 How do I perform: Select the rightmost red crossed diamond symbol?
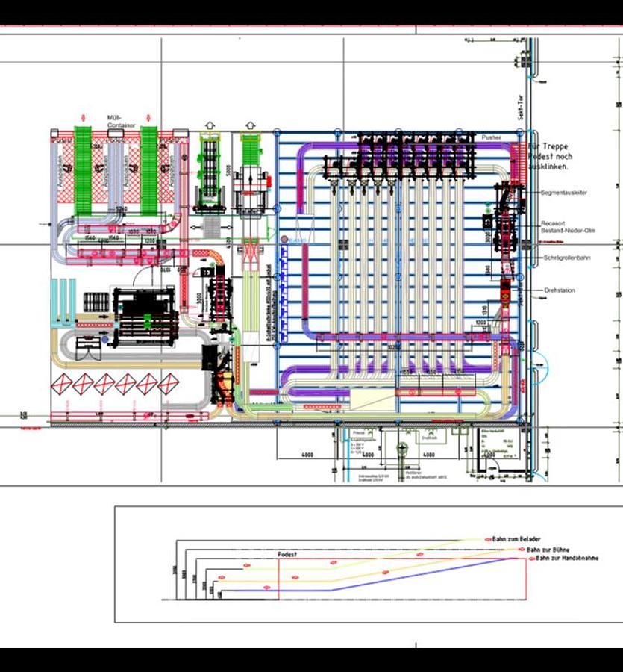click(x=168, y=385)
